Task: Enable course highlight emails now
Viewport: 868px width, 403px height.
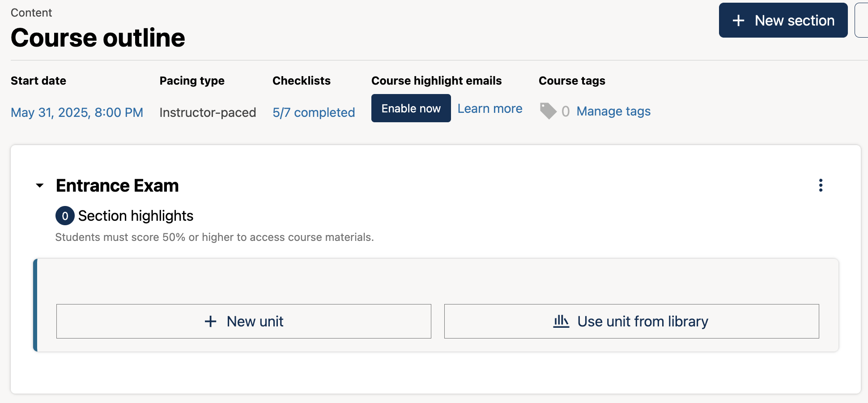Action: pos(411,108)
